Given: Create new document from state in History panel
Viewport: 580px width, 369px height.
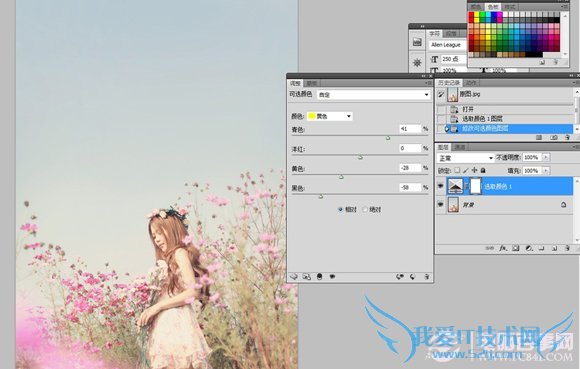Looking at the screenshot, I should point(539,138).
